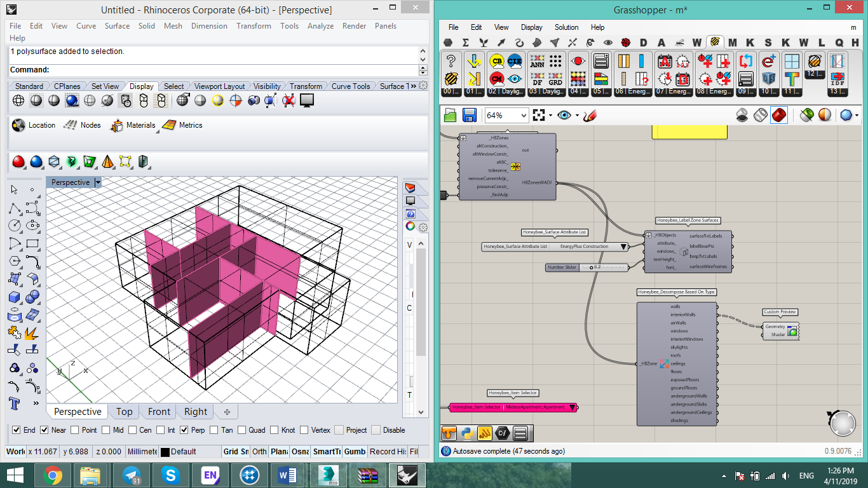Viewport: 868px width, 488px height.
Task: Click the black monitor icon in Display toolbar
Action: (x=307, y=100)
